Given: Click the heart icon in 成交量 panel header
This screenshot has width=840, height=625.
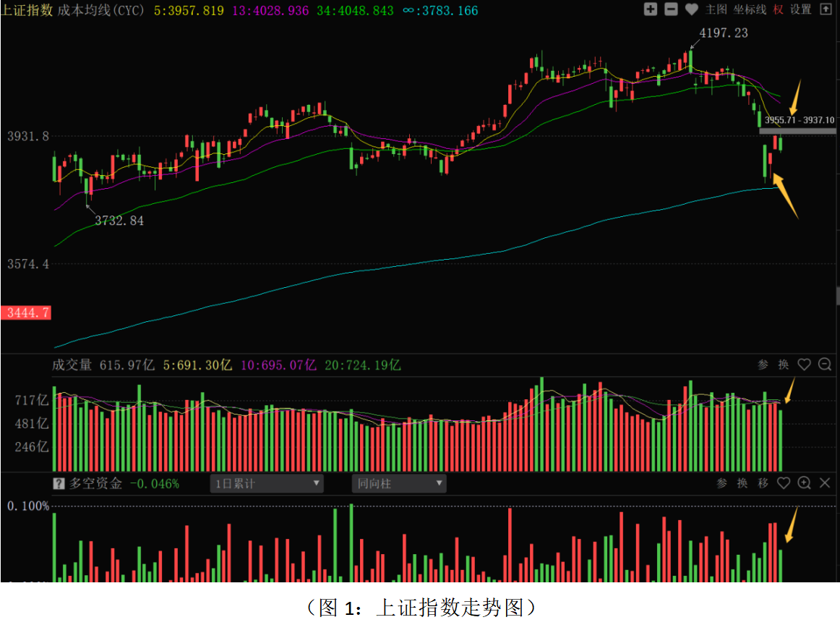Looking at the screenshot, I should point(804,365).
